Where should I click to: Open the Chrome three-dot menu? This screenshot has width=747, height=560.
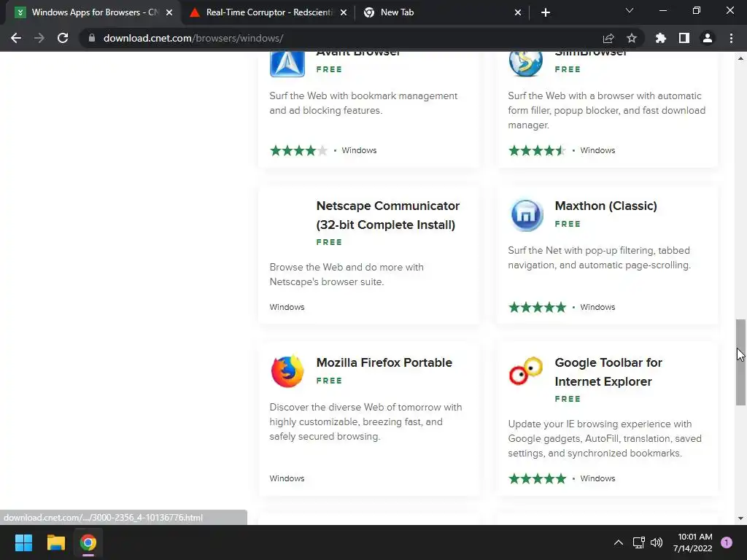pyautogui.click(x=731, y=38)
